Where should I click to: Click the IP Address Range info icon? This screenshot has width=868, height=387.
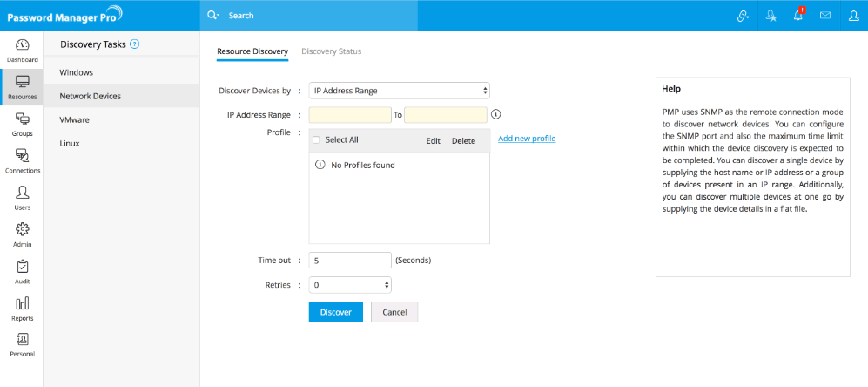pyautogui.click(x=496, y=115)
